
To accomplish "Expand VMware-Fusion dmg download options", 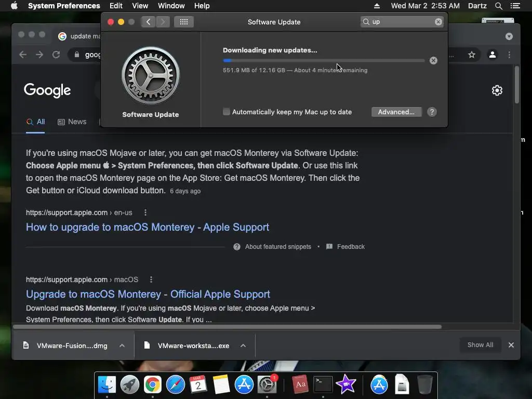I will click(122, 345).
